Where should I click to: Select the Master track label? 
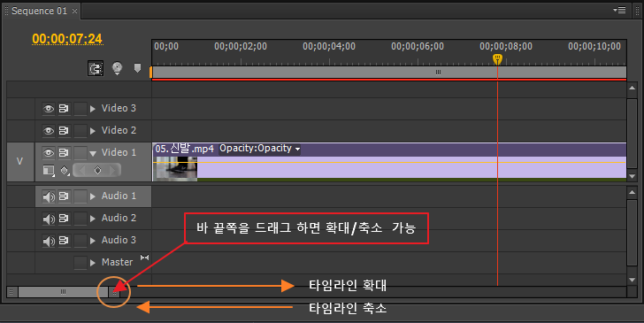coord(118,262)
